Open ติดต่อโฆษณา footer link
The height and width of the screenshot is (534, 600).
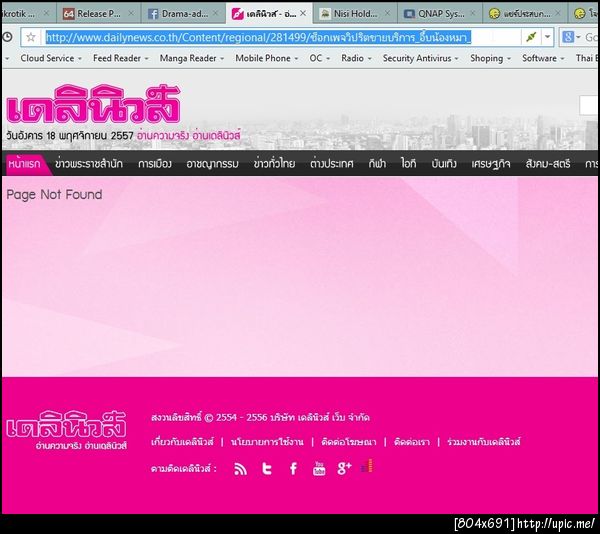coord(349,442)
